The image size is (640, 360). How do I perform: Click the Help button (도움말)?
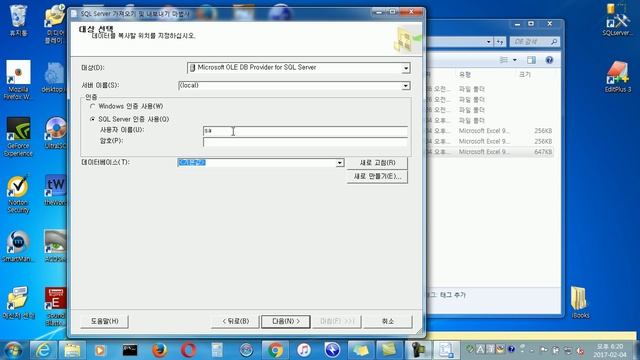click(104, 321)
